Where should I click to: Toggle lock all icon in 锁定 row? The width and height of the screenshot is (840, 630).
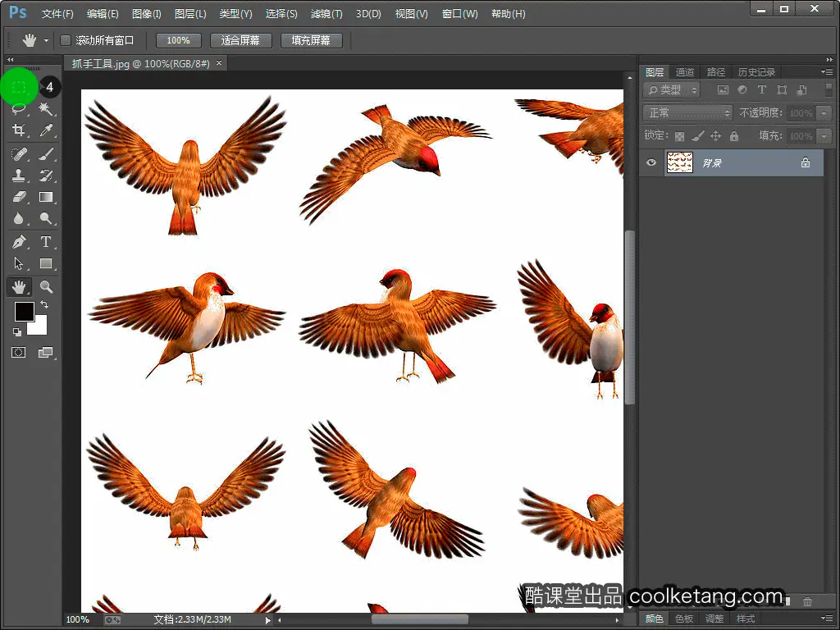pyautogui.click(x=734, y=136)
